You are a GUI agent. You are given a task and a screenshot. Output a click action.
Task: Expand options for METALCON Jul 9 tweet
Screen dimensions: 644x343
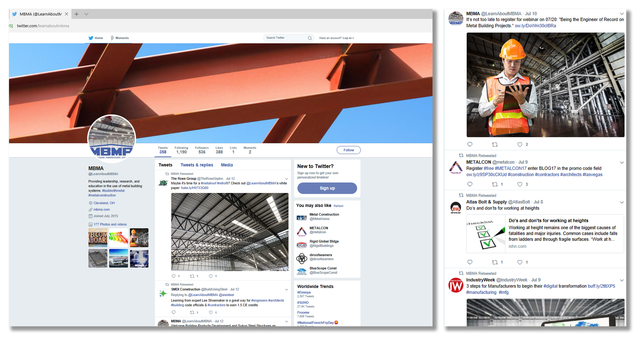[x=622, y=163]
